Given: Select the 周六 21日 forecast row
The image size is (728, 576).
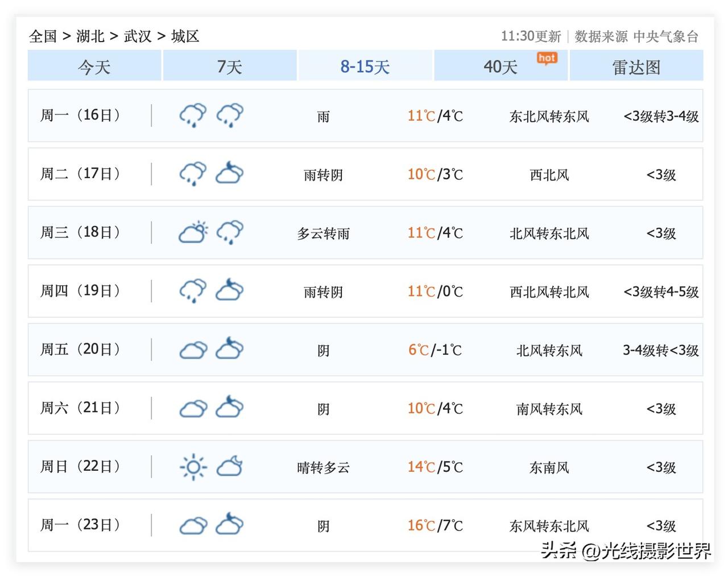Looking at the screenshot, I should (x=365, y=408).
